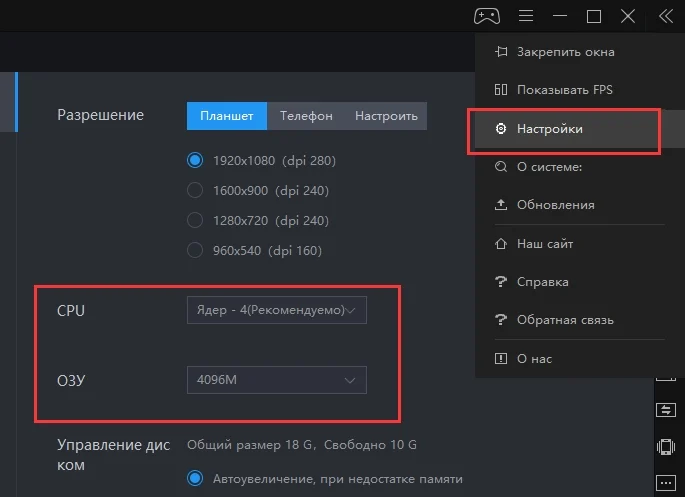Open the CPU cores dropdown
The width and height of the screenshot is (685, 497).
[x=277, y=310]
